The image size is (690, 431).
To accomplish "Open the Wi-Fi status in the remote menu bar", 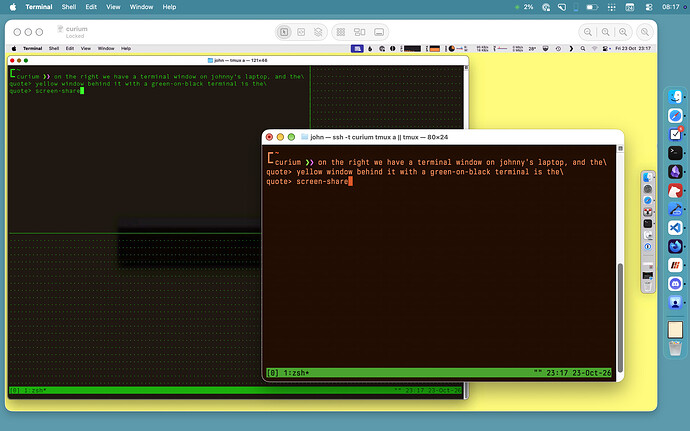I will click(x=595, y=48).
